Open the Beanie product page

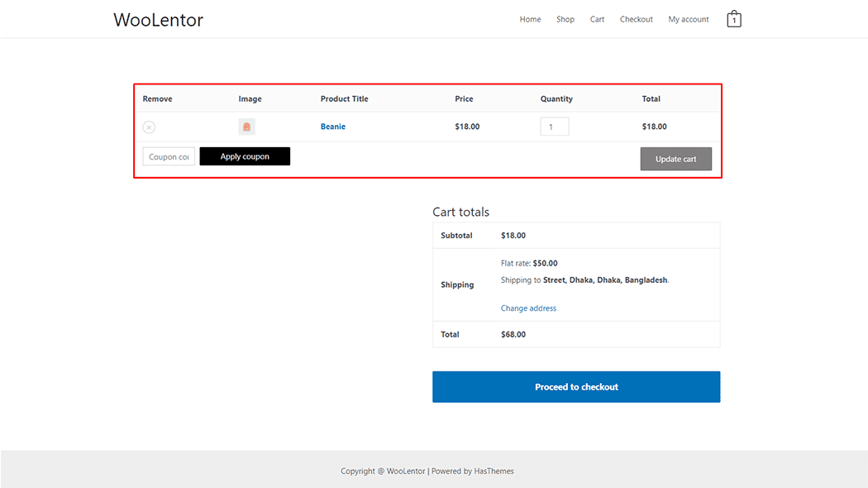(x=332, y=127)
